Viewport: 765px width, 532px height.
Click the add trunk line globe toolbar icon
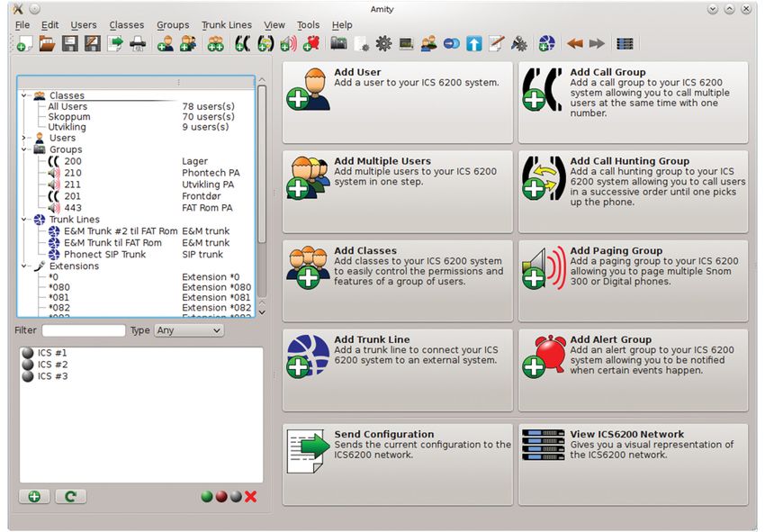(x=546, y=44)
